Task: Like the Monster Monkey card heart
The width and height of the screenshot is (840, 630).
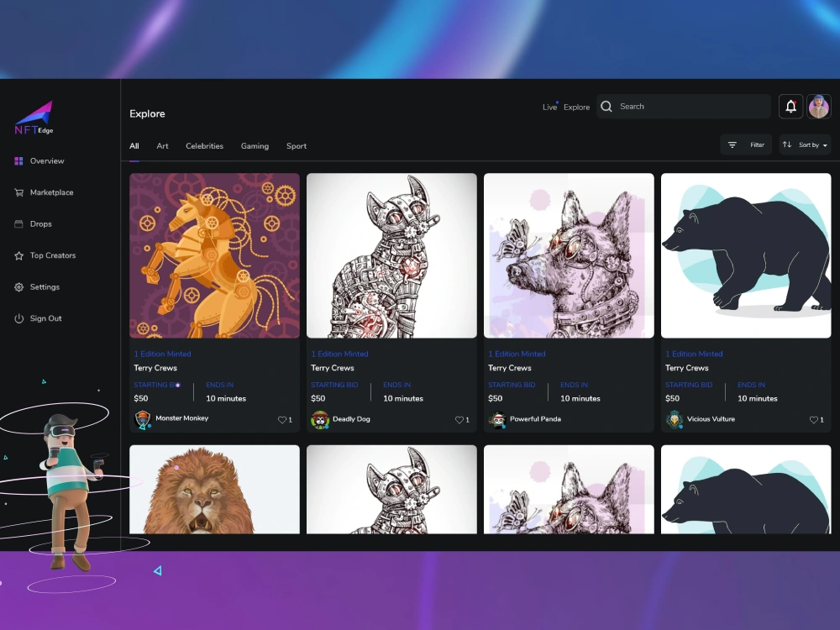Action: 282,420
